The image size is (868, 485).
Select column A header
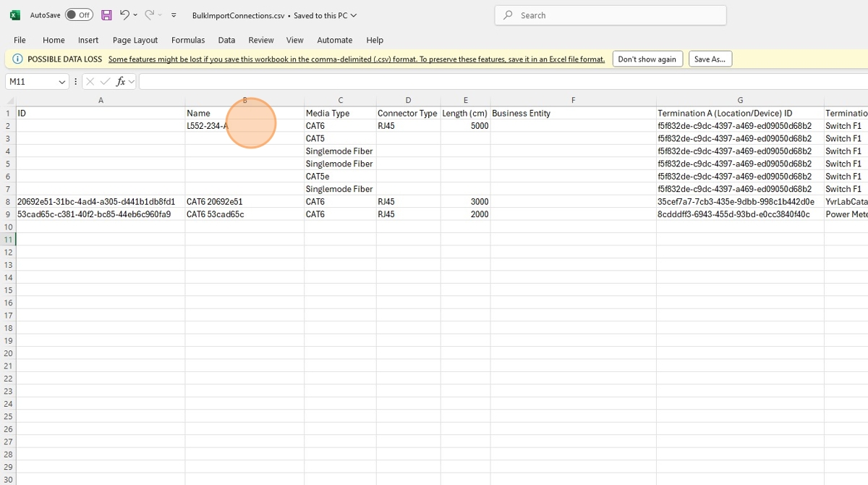101,101
